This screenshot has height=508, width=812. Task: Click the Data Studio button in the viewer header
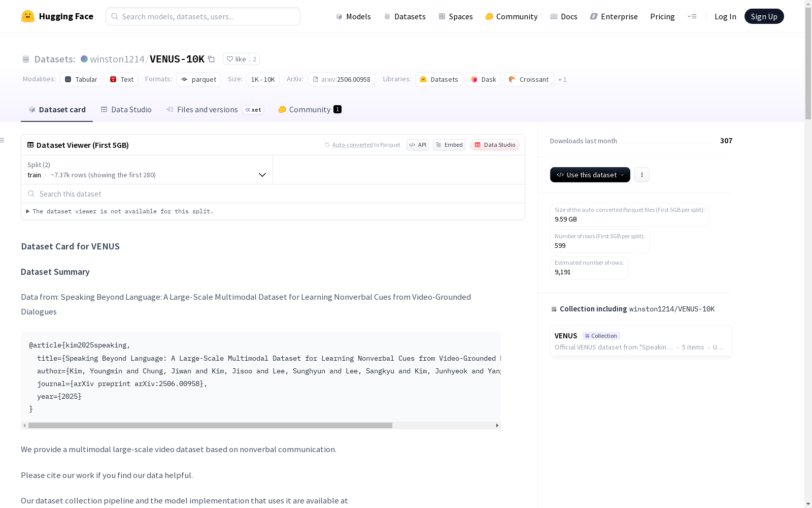pyautogui.click(x=495, y=145)
